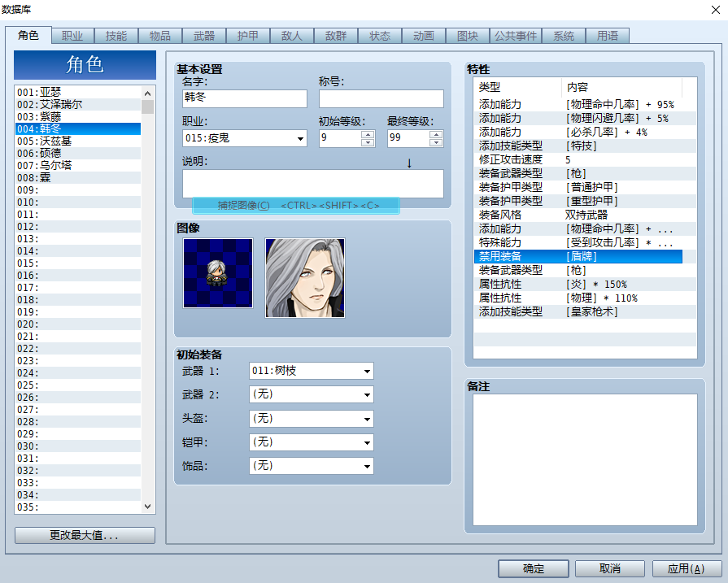This screenshot has width=728, height=583.
Task: Select the 属性抗性 [炎] * 150% trait
Action: [585, 284]
